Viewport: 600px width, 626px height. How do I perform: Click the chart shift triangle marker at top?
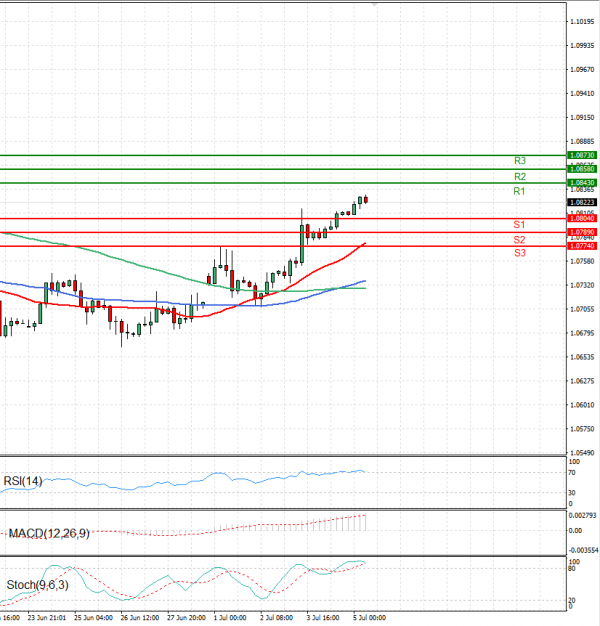coord(374,5)
